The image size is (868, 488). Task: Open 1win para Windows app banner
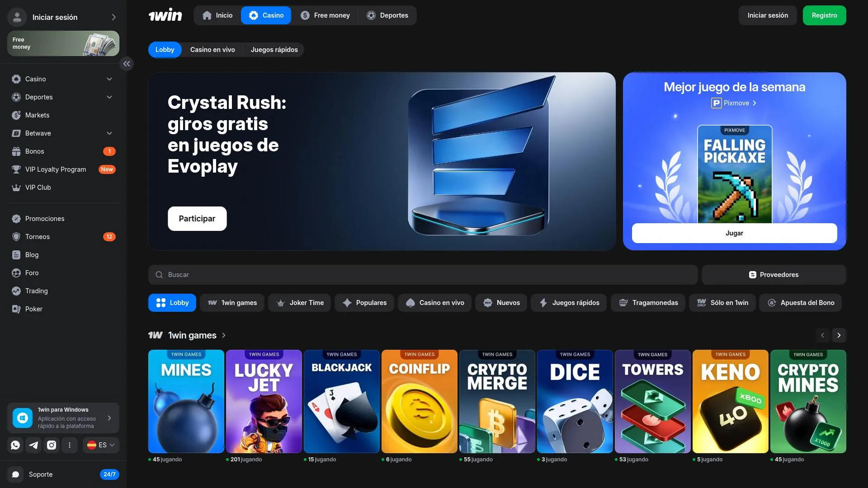point(63,418)
